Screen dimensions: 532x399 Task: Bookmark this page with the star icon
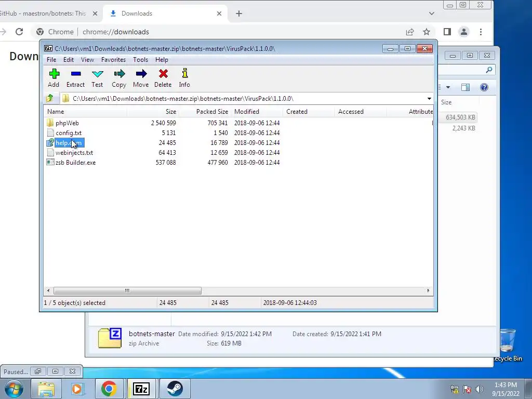[x=427, y=32]
